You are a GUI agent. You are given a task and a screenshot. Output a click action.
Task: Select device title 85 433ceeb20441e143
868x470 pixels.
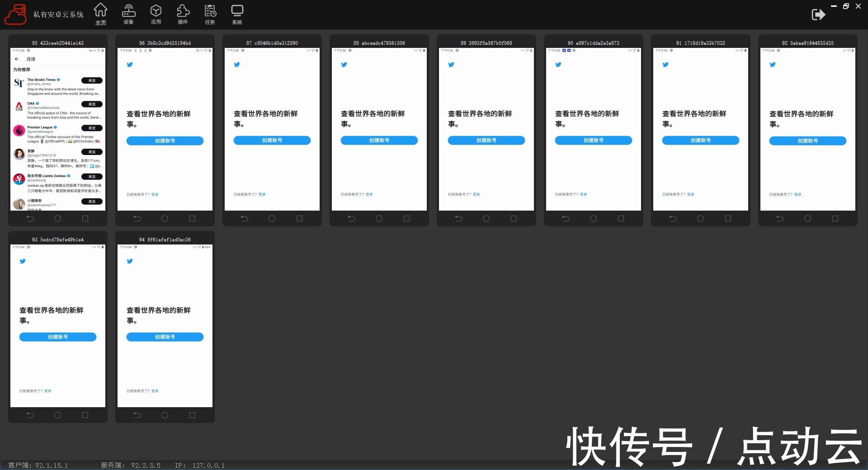point(58,43)
